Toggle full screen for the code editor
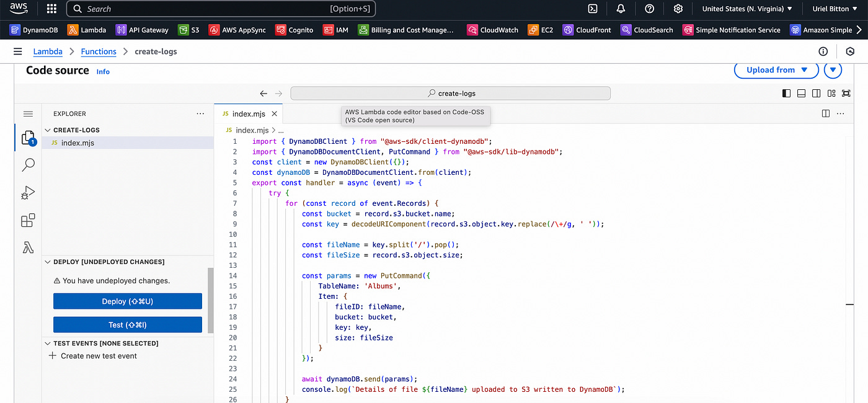The height and width of the screenshot is (403, 868). pos(846,93)
